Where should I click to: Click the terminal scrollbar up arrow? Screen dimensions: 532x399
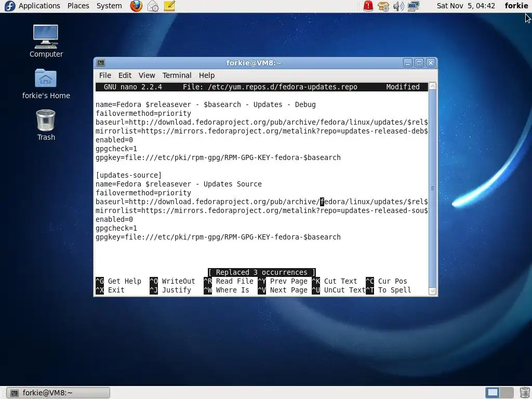(x=433, y=86)
